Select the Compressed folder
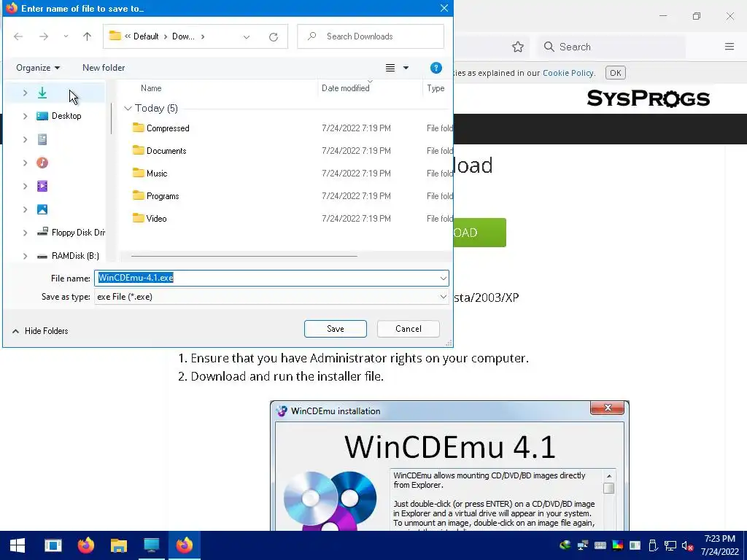Viewport: 747px width, 560px height. coord(161,128)
